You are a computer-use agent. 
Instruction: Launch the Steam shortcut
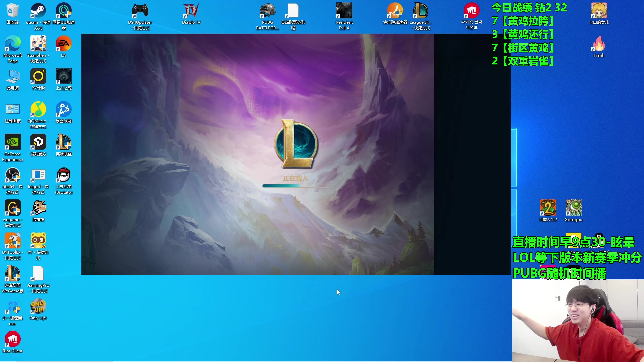[x=38, y=16]
